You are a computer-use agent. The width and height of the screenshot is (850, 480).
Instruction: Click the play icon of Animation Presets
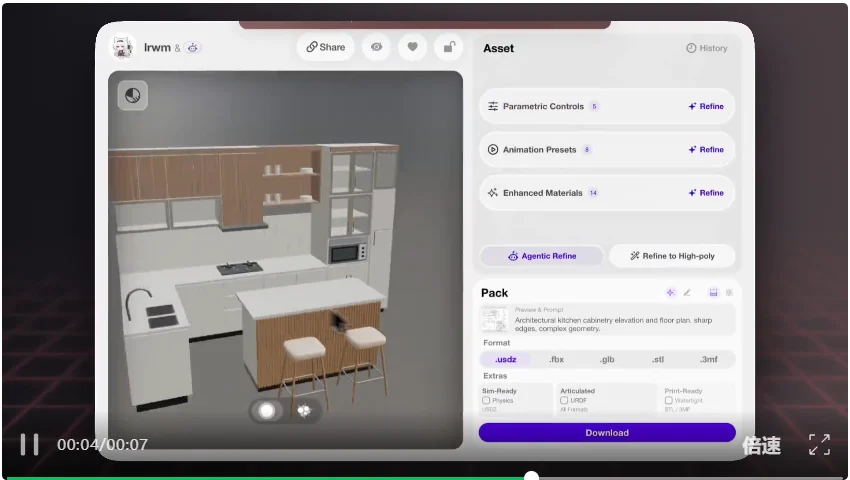click(x=493, y=150)
